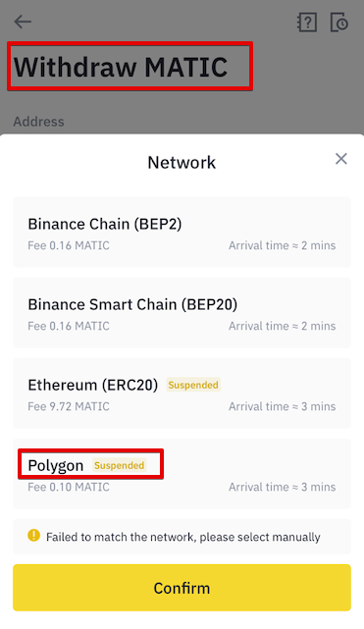Tap the 'Failed to match the network' message
Screen dimensions: 364x629
point(183,537)
